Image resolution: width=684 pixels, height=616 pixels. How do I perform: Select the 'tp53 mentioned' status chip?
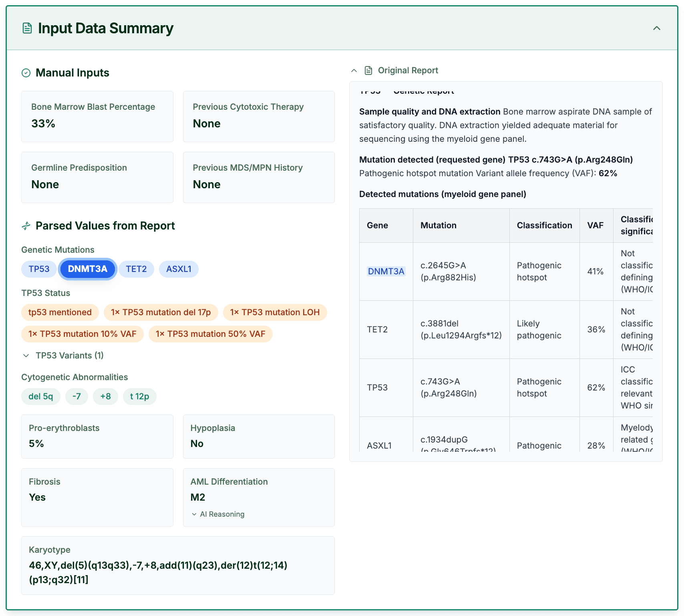point(60,312)
